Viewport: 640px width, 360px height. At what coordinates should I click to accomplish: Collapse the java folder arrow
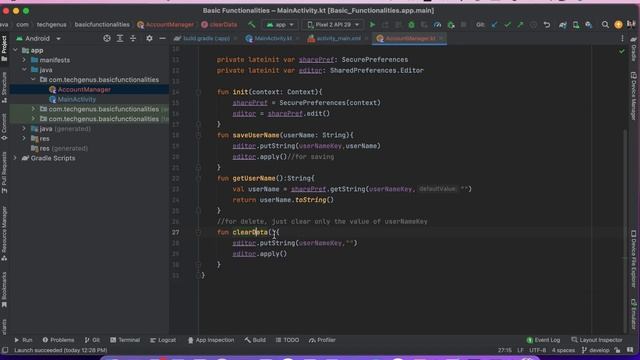[24, 70]
